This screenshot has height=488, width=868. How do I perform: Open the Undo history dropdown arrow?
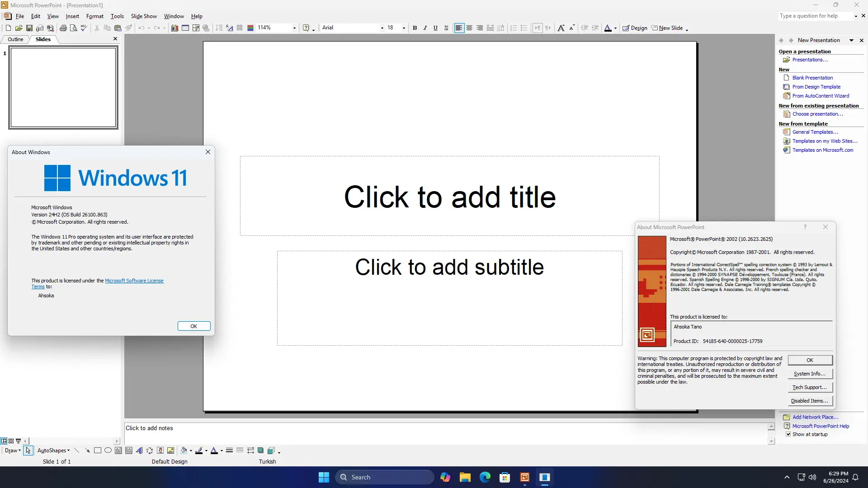pos(149,28)
